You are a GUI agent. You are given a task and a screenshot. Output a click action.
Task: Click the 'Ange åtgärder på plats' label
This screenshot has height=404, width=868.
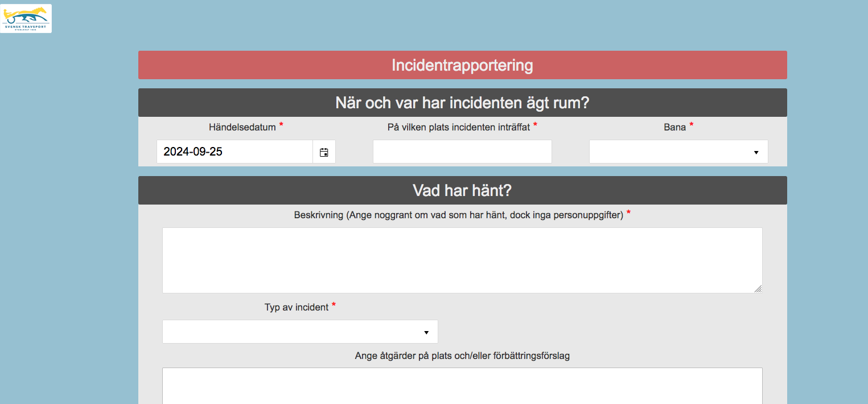[462, 356]
